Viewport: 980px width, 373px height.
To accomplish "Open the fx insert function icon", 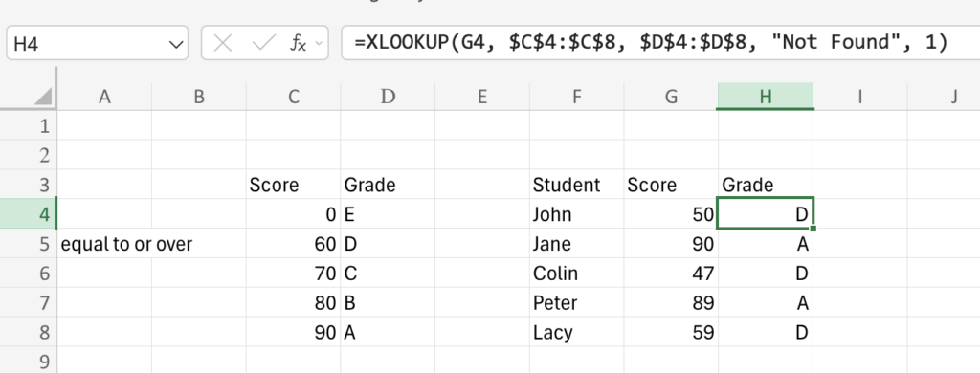I will pyautogui.click(x=299, y=43).
